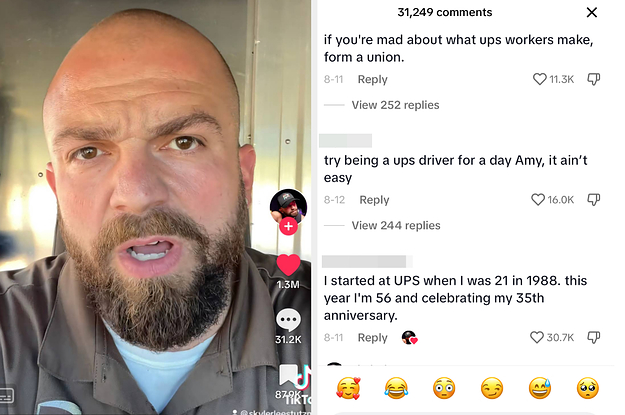Expand View 244 replies
The image size is (625, 415).
tap(396, 225)
